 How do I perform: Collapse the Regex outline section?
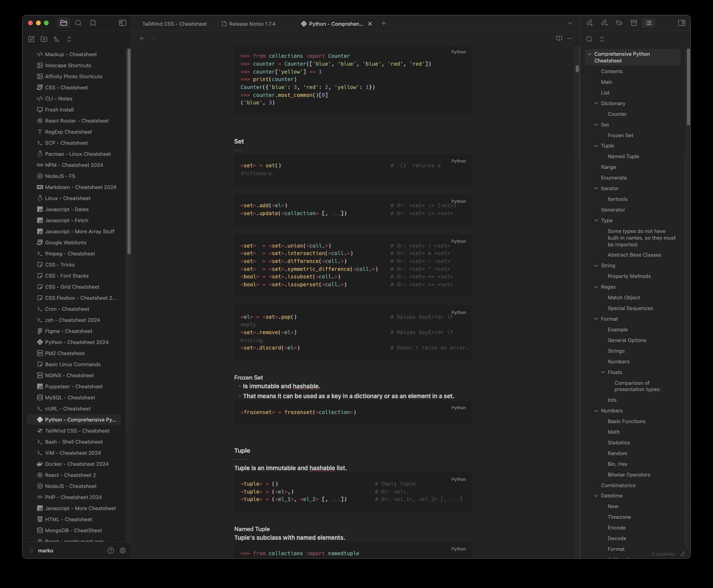[x=596, y=287]
